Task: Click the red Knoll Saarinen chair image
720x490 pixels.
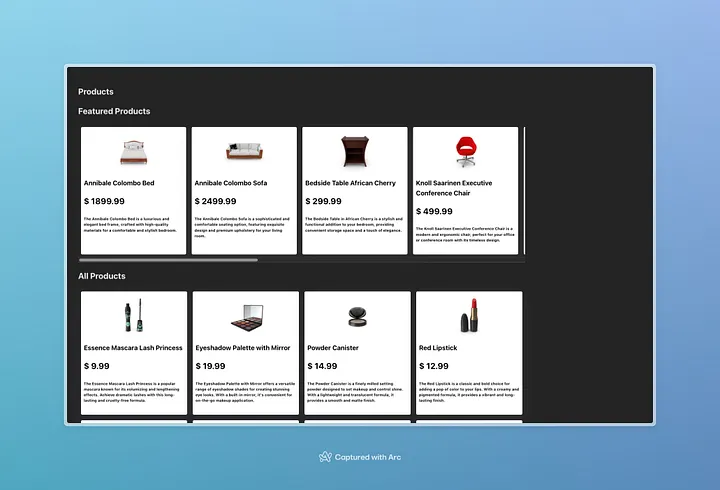Action: click(466, 151)
